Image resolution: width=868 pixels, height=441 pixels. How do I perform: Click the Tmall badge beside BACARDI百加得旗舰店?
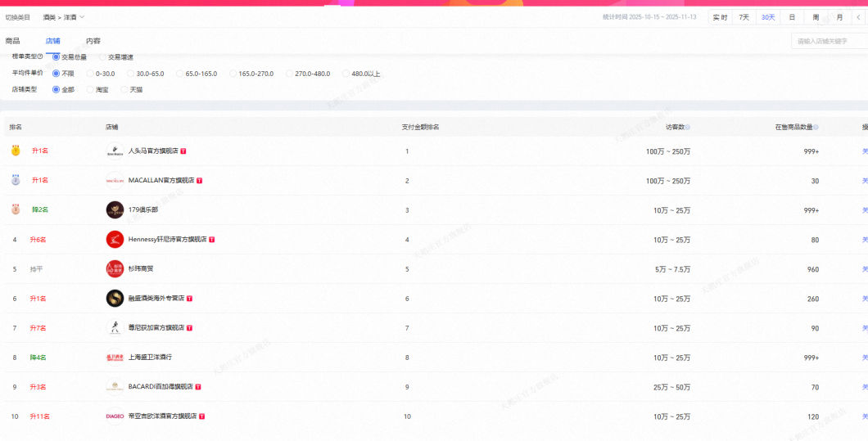197,387
